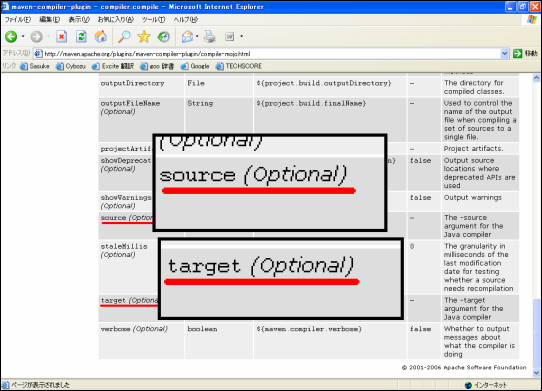Open the goo 辞書 bookmark
The height and width of the screenshot is (391, 542).
(157, 66)
